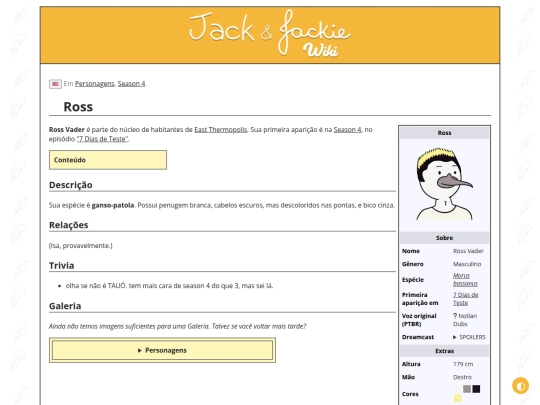Viewport: 540px width, 405px height.
Task: Click the Galeria section heading
Action: tap(65, 306)
